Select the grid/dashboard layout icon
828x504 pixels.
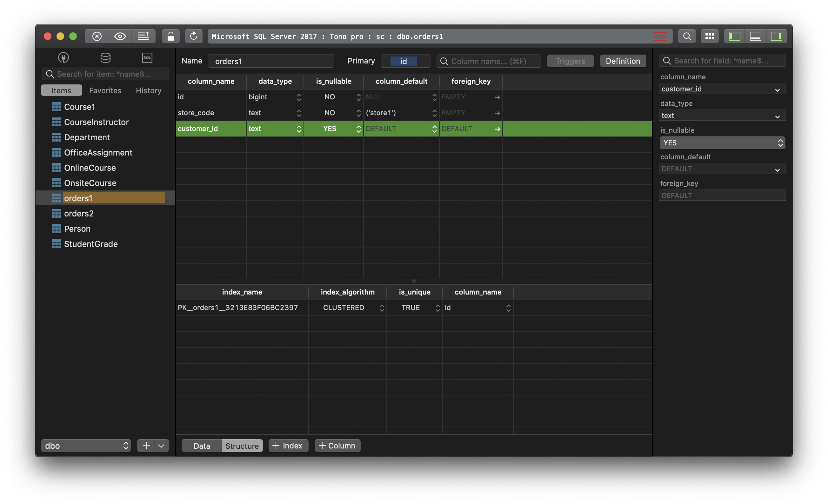(708, 36)
